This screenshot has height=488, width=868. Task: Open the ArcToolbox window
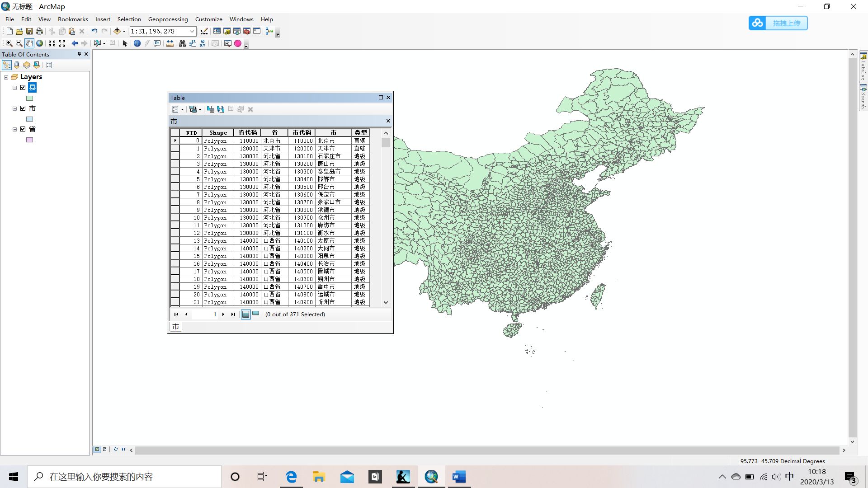point(247,31)
